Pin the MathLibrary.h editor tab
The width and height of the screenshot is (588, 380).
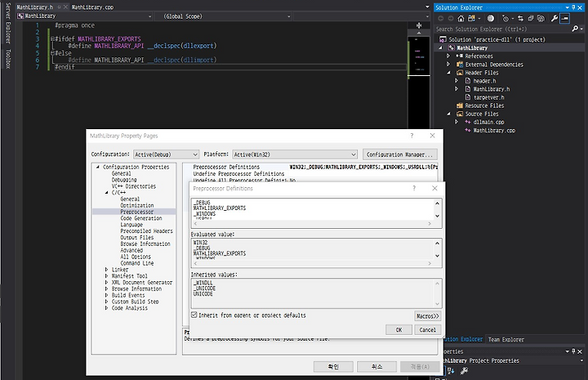click(x=60, y=7)
